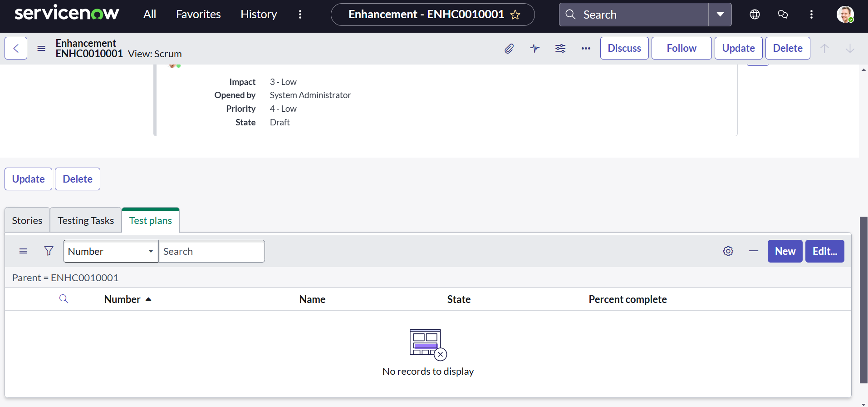Click the 3 - Low impact value
Image resolution: width=868 pixels, height=407 pixels.
point(283,82)
